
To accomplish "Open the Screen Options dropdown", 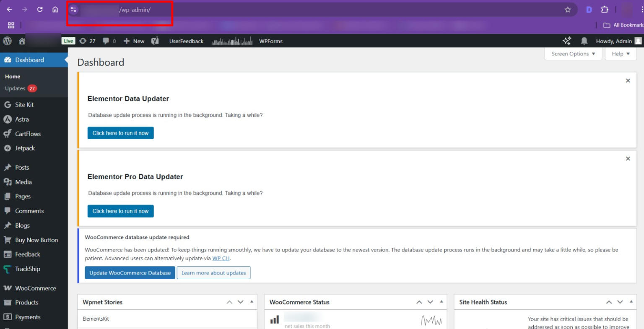I will coord(573,54).
